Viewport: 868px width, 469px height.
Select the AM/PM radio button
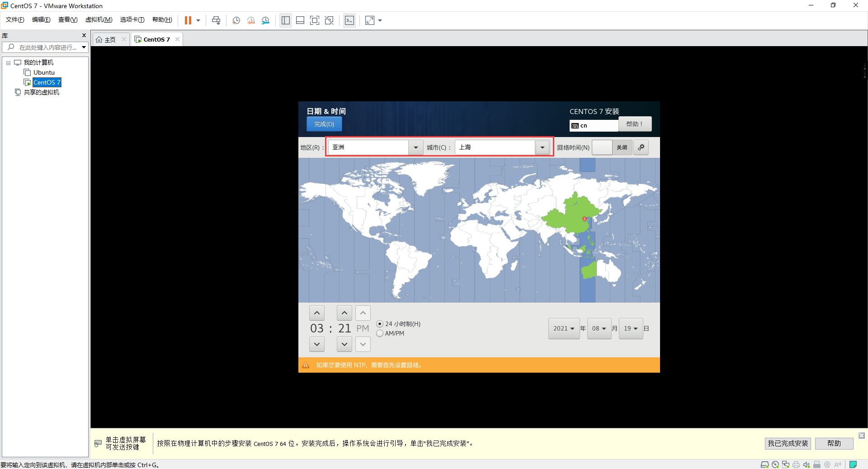point(380,333)
